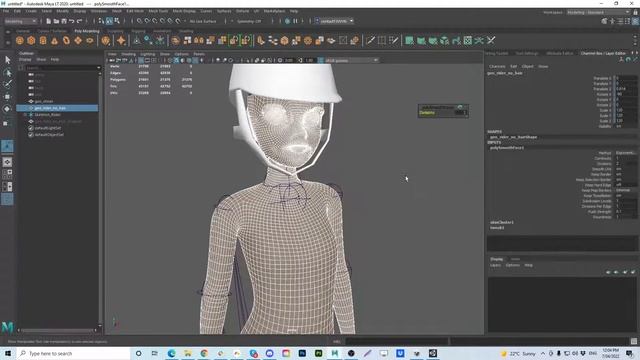Click the Outliner horizontal scrollbar
Image resolution: width=640 pixels, height=360 pixels.
pos(57,330)
